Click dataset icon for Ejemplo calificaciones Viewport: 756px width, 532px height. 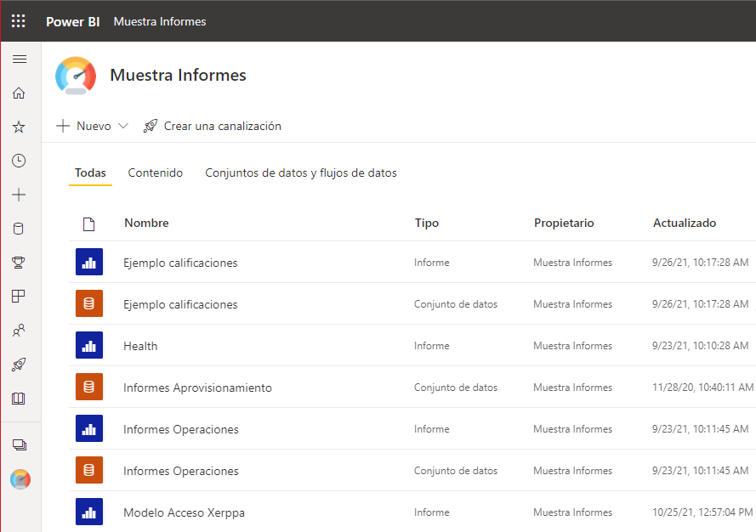89,303
